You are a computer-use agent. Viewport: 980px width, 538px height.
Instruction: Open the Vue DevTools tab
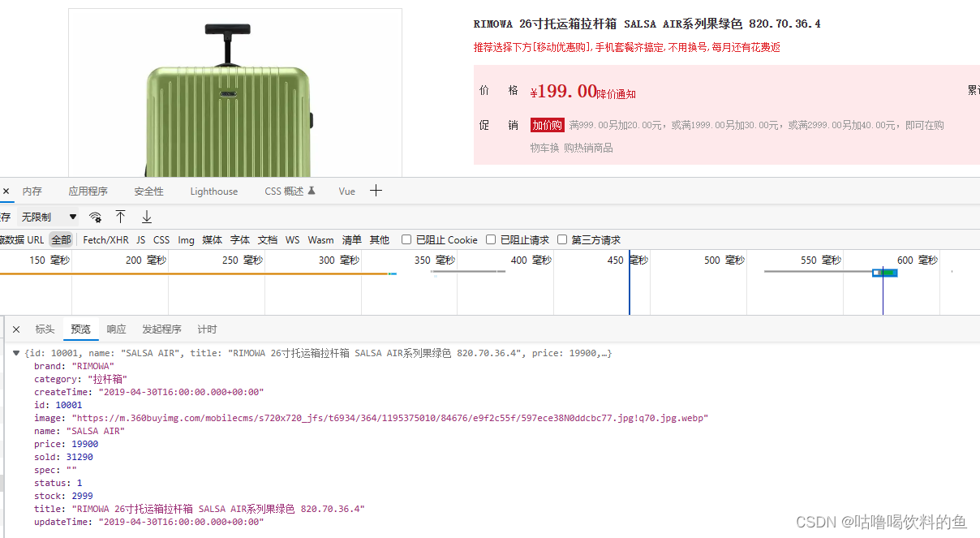346,192
